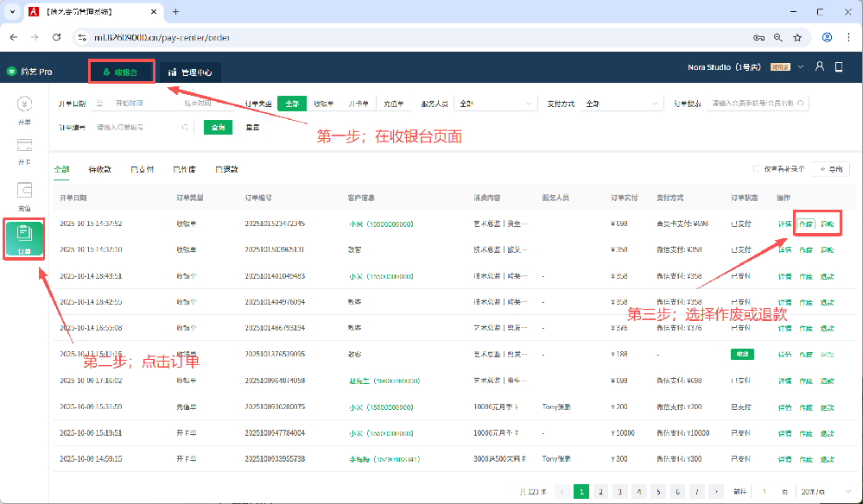Select 收银单 order type filter
Viewport: 863px width, 504px height.
click(x=324, y=104)
